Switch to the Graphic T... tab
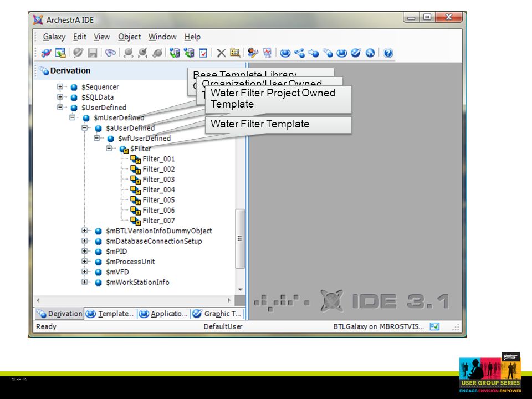Screen dimensions: 532x399 point(217,314)
